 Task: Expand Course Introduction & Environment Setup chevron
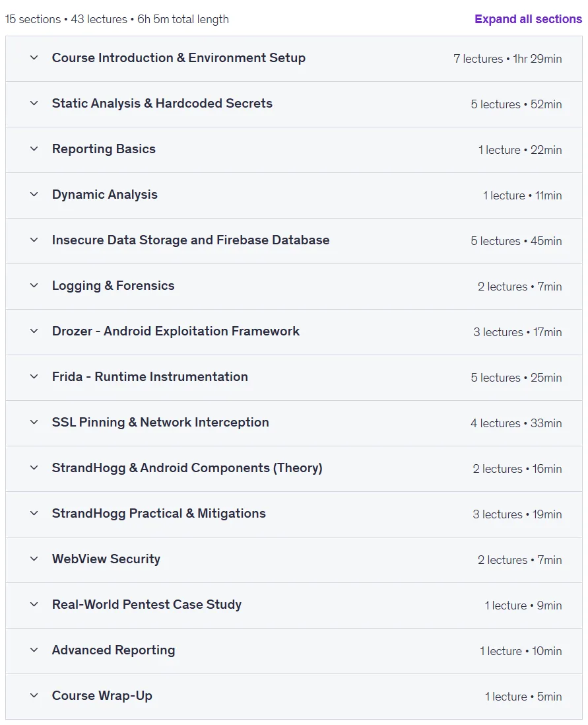coord(34,58)
